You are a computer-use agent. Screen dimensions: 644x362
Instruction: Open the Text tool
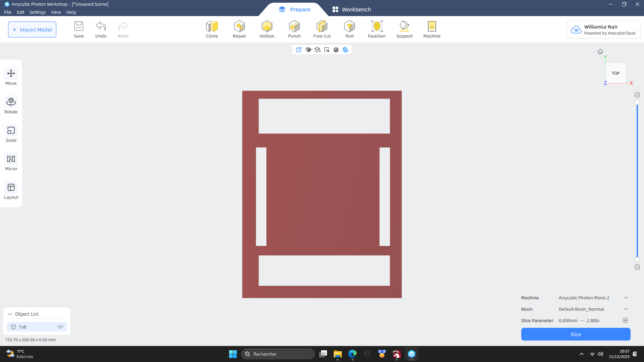click(x=350, y=29)
